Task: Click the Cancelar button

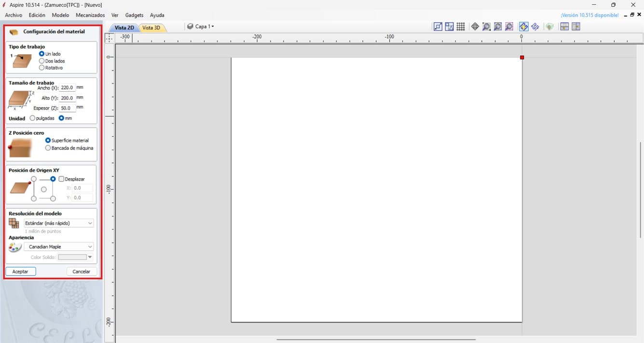Action: coord(82,272)
